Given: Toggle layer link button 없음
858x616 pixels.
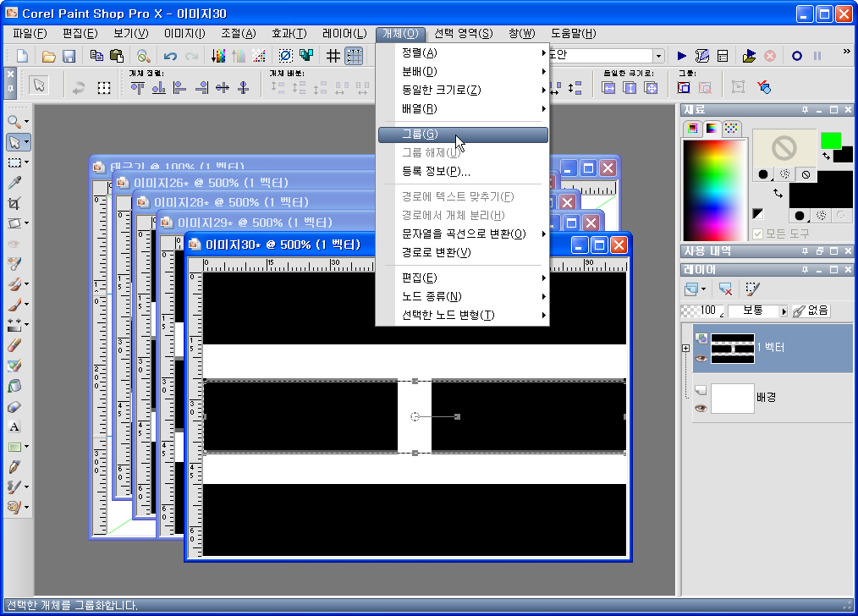Looking at the screenshot, I should 811,311.
